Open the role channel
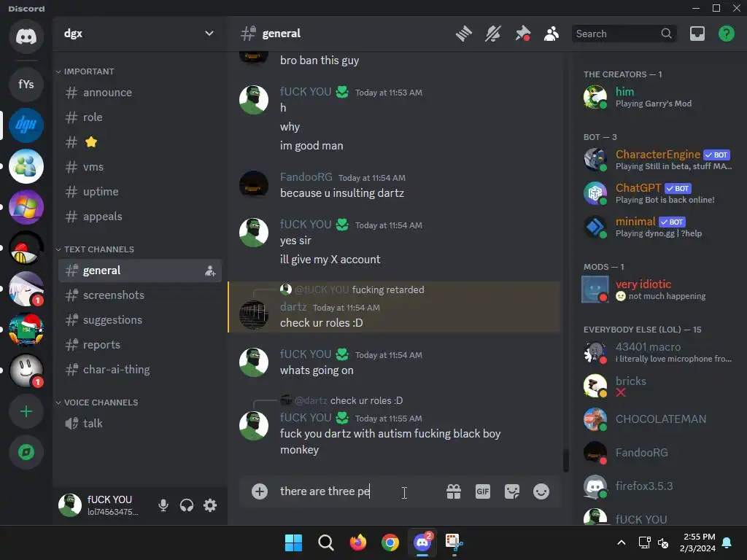 (140, 117)
